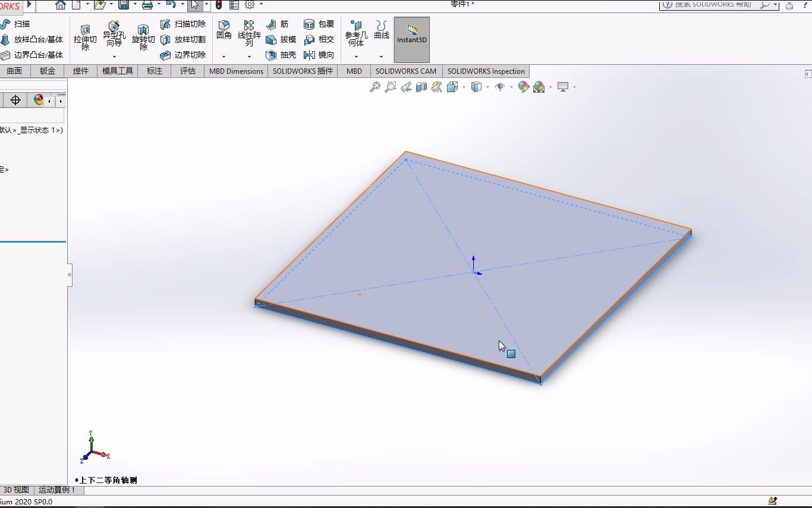The image size is (812, 508).
Task: Click Zoom to Fit in the heads-up toolbar
Action: (x=374, y=87)
